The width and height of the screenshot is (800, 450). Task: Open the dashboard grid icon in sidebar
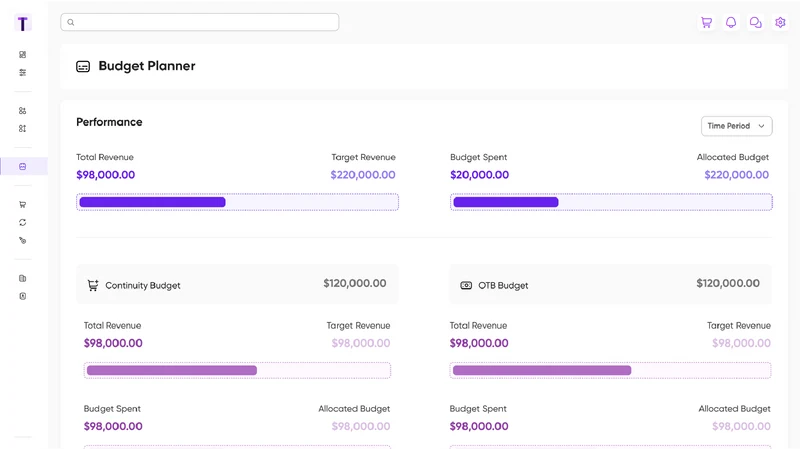coord(22,55)
